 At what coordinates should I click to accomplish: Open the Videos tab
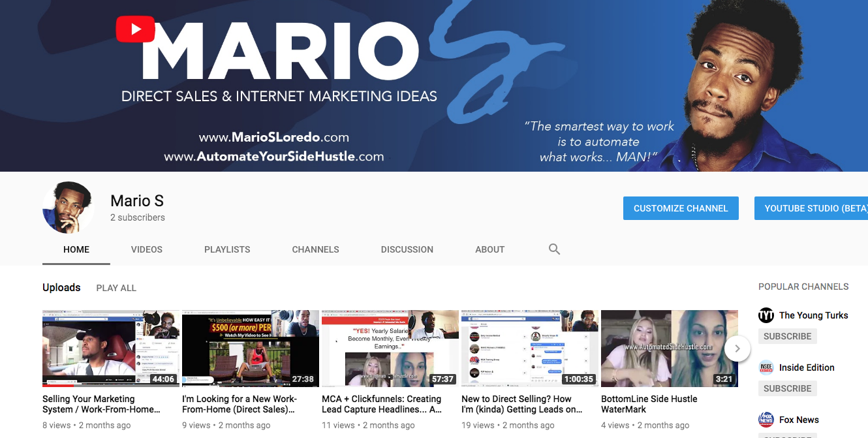(x=147, y=249)
